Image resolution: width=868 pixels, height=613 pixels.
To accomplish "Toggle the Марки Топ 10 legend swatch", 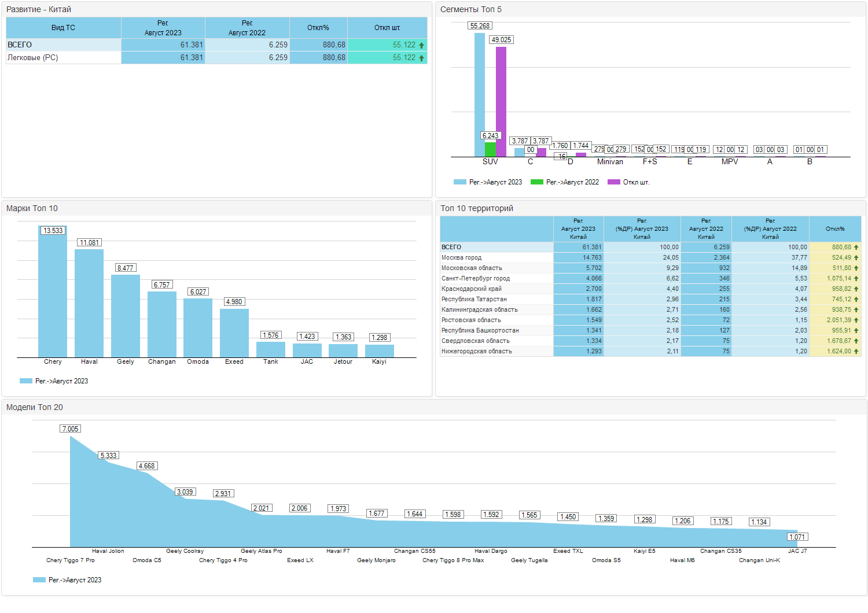I will pos(25,381).
